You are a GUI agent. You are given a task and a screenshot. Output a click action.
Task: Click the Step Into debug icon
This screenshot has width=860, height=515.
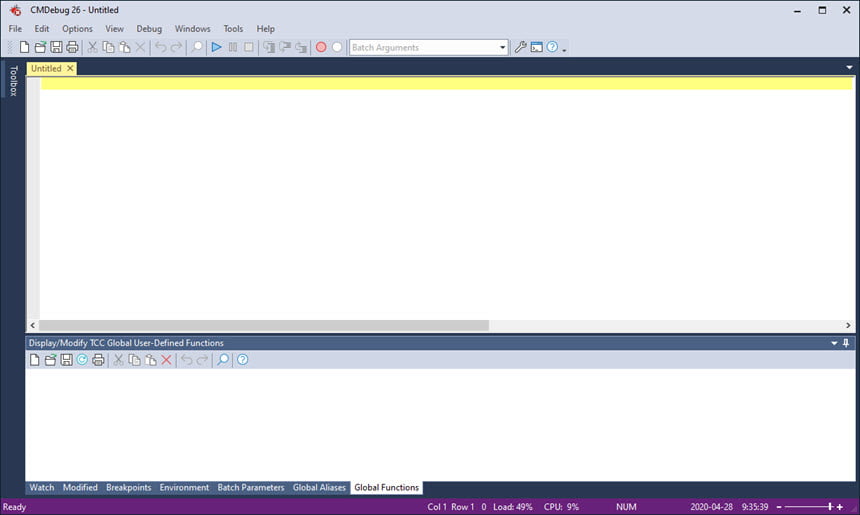269,47
